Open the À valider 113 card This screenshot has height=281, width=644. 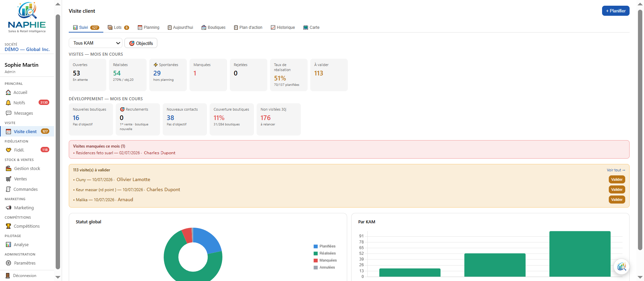(329, 75)
